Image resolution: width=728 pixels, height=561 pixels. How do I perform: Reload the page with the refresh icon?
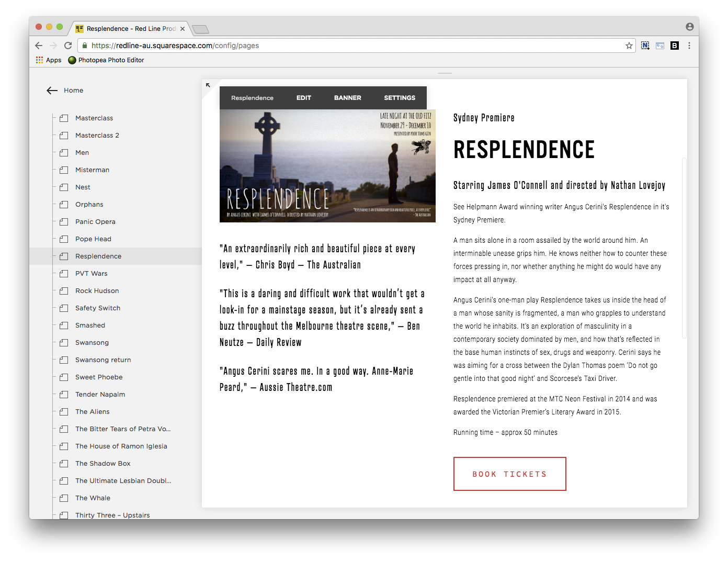tap(68, 46)
